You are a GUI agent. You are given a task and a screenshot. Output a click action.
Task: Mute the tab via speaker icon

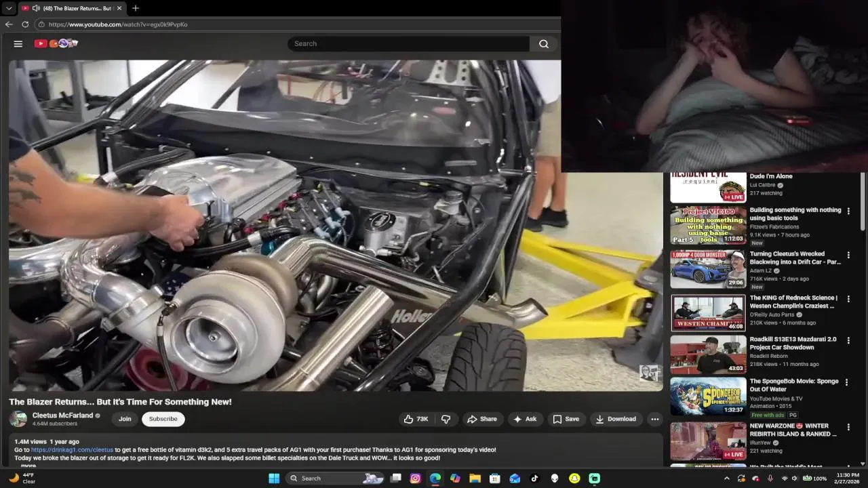[35, 8]
